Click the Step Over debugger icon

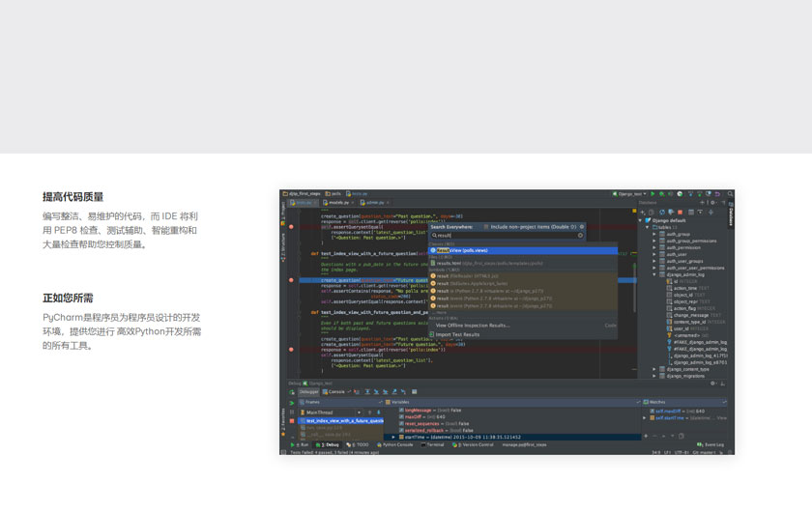[367, 392]
